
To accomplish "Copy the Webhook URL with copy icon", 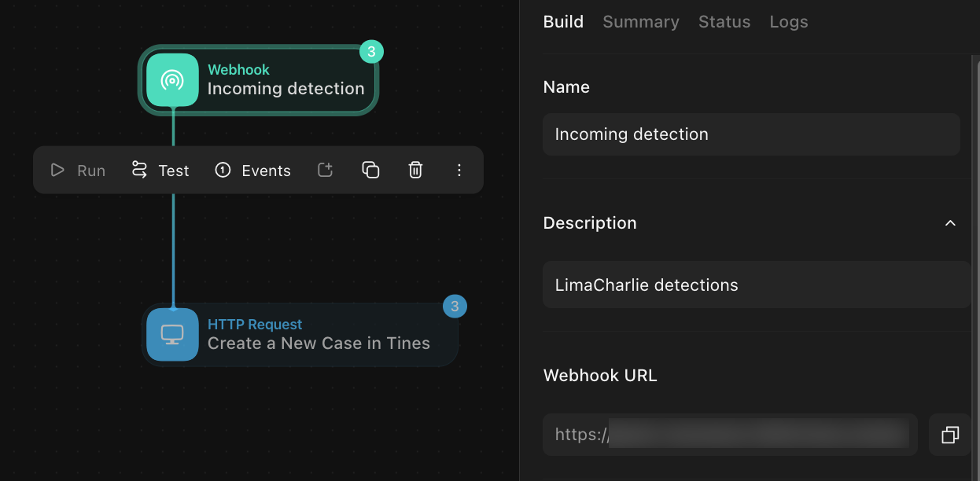I will tap(949, 435).
